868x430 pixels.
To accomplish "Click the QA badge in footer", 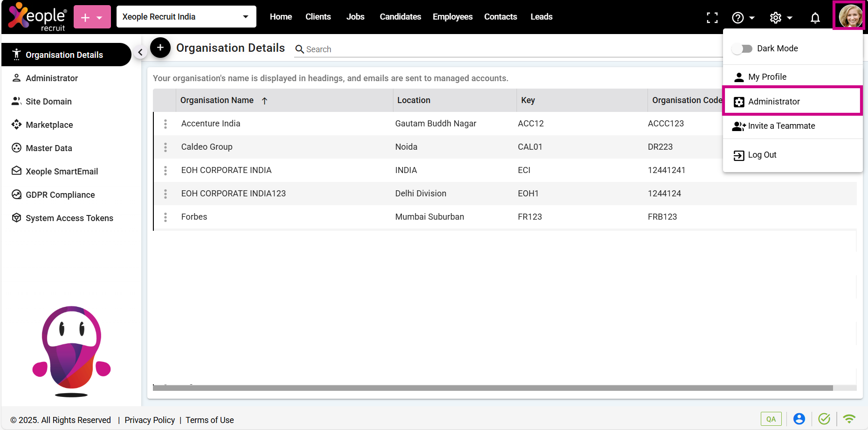I will pos(771,419).
